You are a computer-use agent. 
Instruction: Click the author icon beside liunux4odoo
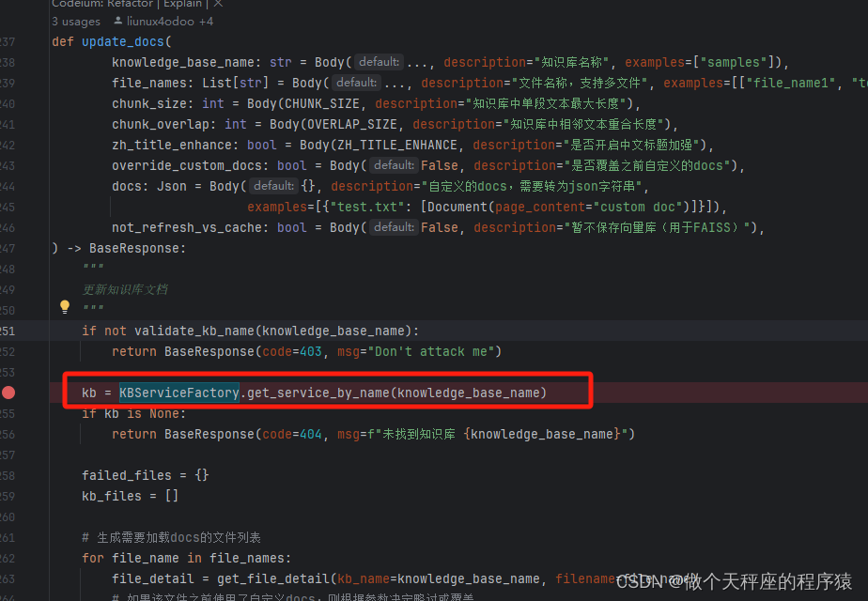[118, 21]
